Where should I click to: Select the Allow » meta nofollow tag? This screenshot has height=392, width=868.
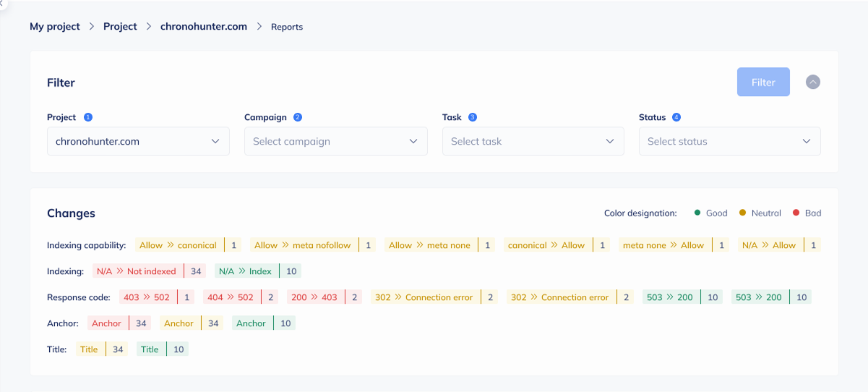coord(314,245)
